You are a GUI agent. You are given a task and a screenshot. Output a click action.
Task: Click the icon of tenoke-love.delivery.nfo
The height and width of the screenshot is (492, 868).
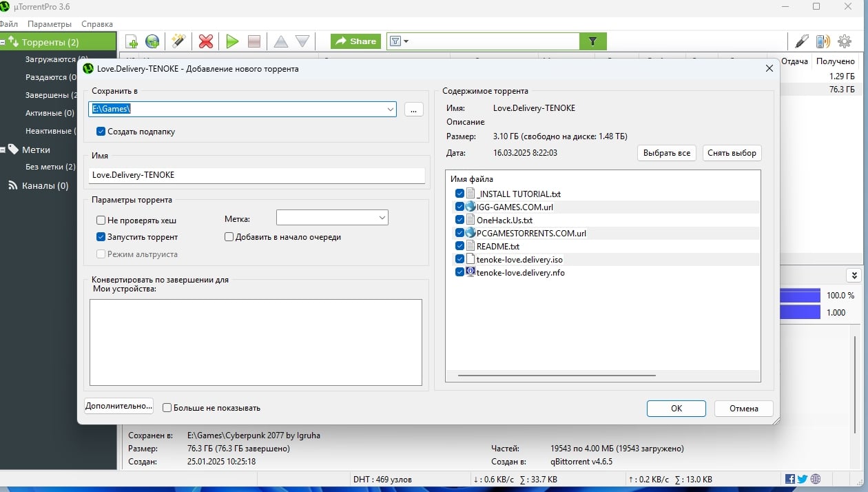pos(471,272)
